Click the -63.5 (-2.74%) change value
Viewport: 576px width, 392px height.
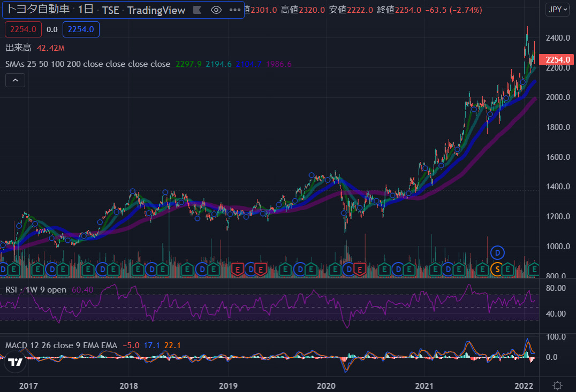click(x=453, y=10)
